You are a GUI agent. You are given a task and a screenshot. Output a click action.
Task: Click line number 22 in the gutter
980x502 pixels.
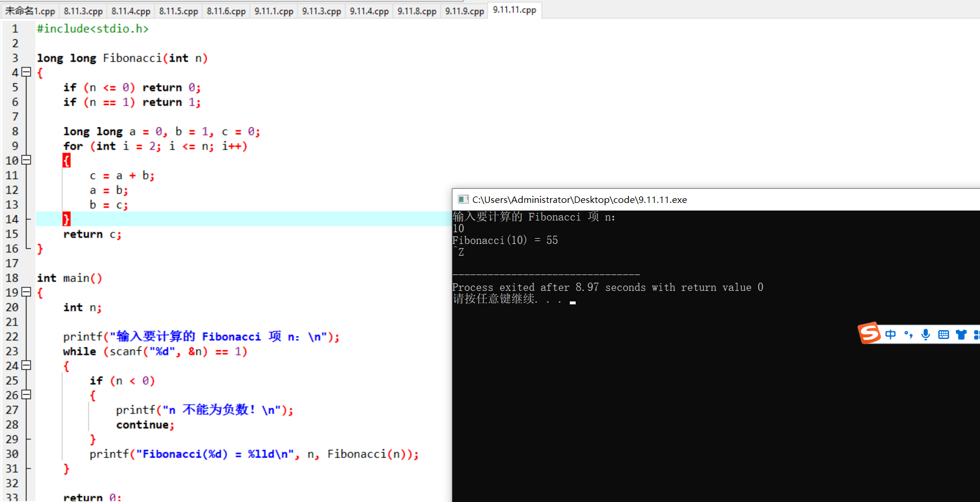(x=12, y=336)
